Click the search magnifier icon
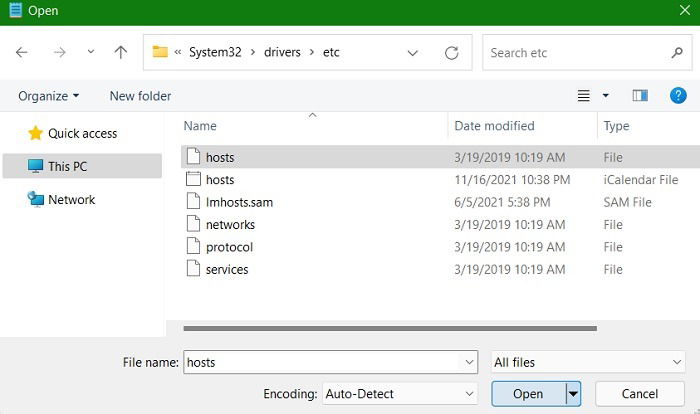 (x=677, y=52)
